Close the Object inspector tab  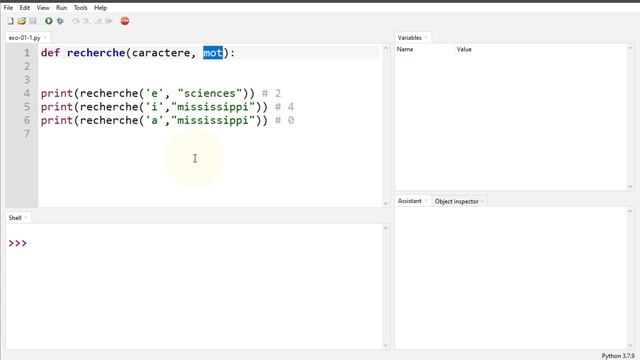(482, 201)
